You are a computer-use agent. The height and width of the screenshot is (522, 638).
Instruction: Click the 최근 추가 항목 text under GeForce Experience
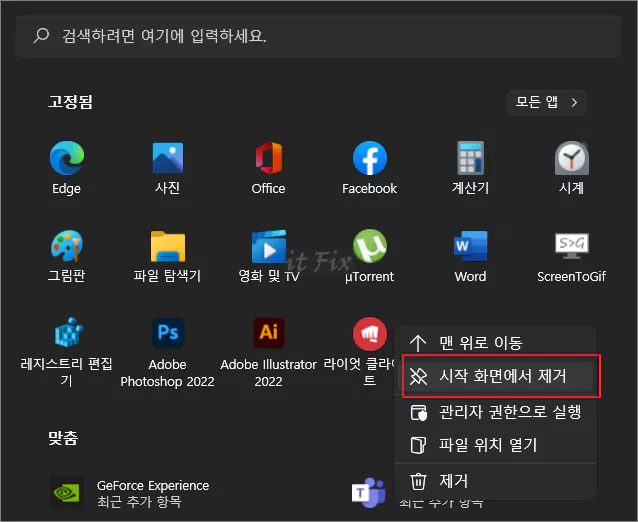(x=139, y=502)
